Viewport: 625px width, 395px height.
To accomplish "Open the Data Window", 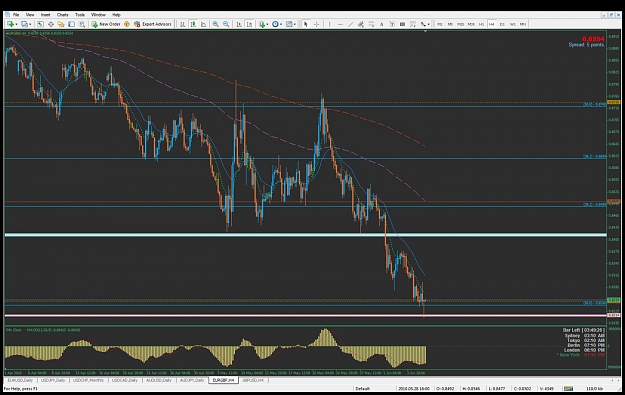I will [51, 24].
